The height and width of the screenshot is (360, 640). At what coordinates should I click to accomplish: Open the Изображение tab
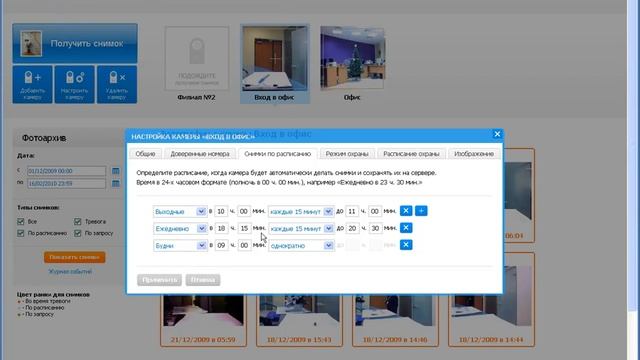[x=474, y=153]
